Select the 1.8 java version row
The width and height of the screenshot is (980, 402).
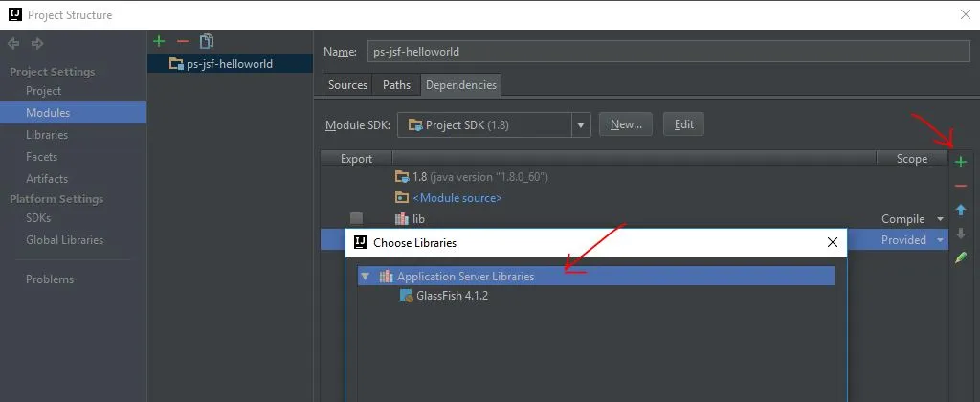pyautogui.click(x=635, y=177)
